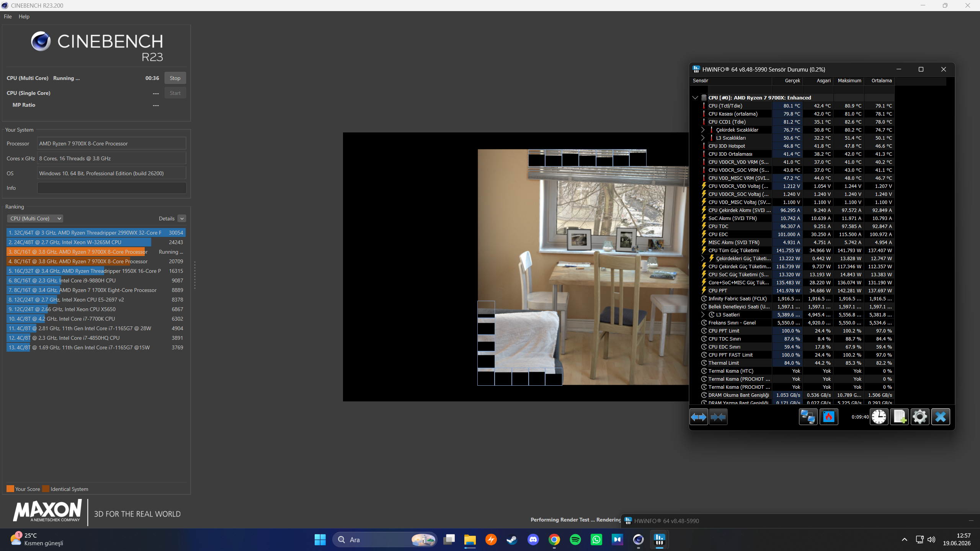This screenshot has height=551, width=980.
Task: Open the CPU (Multi Core) ranking dropdown
Action: point(35,218)
